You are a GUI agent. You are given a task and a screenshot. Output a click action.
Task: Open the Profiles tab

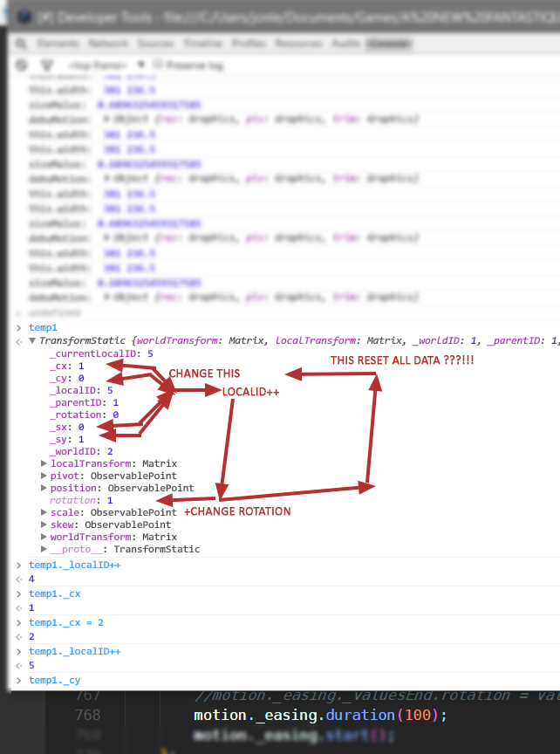(249, 44)
